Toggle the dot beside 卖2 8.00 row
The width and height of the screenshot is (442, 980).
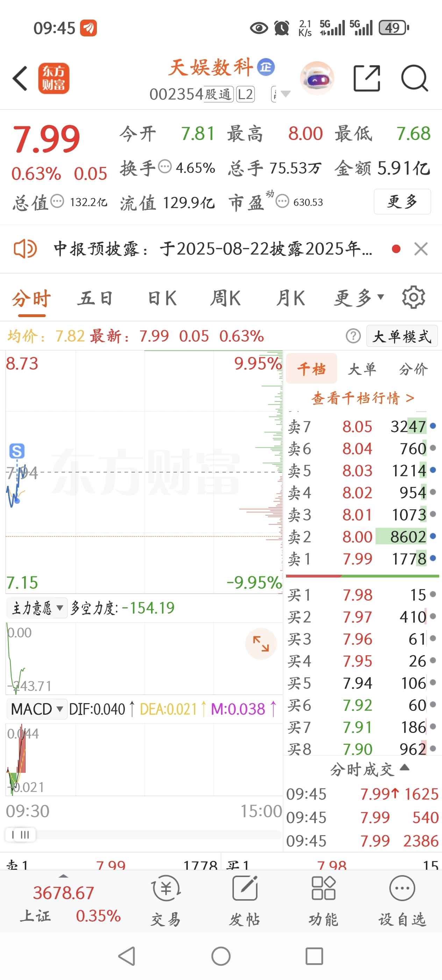[x=433, y=537]
